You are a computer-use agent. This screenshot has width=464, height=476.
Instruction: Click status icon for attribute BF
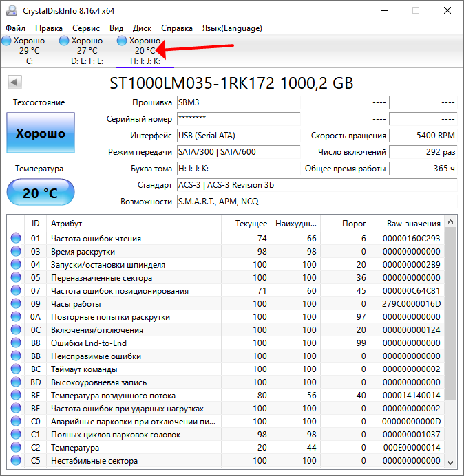16,408
